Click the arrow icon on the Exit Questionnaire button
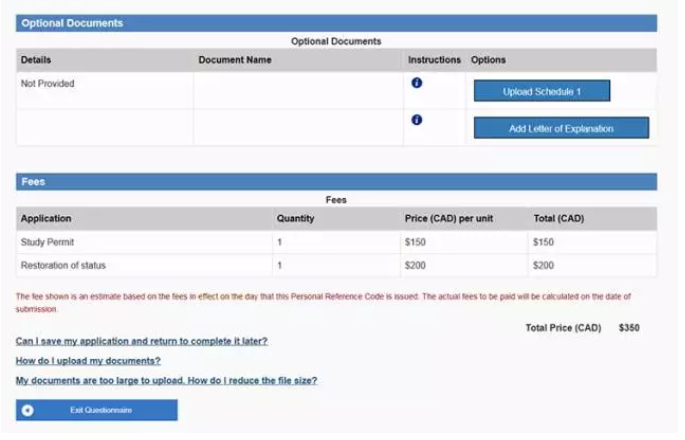 pos(28,410)
